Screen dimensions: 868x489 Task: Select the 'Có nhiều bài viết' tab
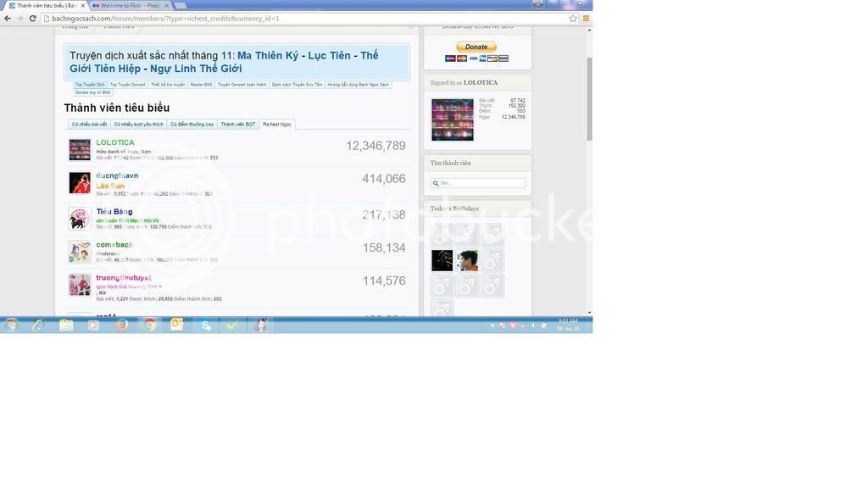tap(89, 125)
